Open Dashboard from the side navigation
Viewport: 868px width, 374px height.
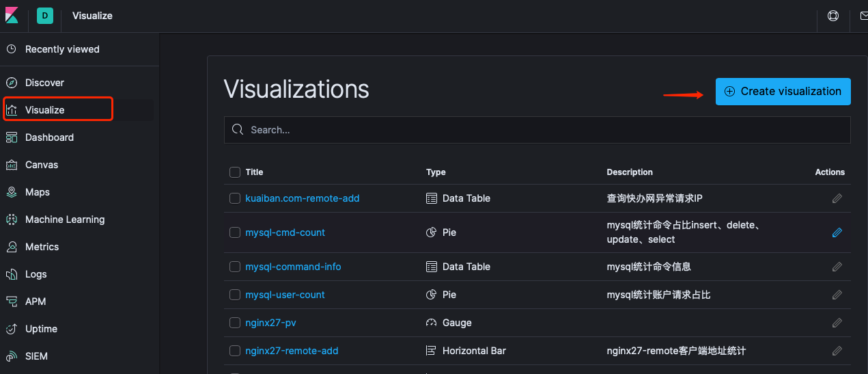[49, 137]
